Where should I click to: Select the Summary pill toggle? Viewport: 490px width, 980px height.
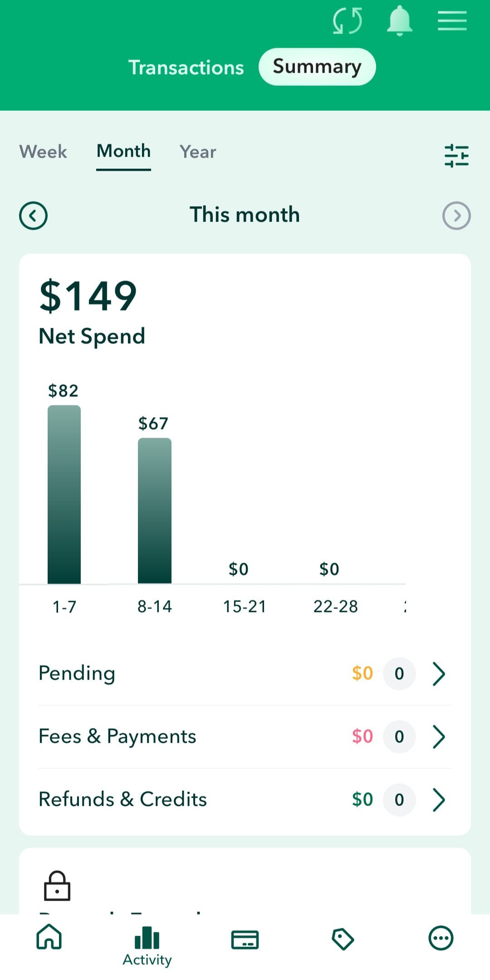(x=317, y=67)
